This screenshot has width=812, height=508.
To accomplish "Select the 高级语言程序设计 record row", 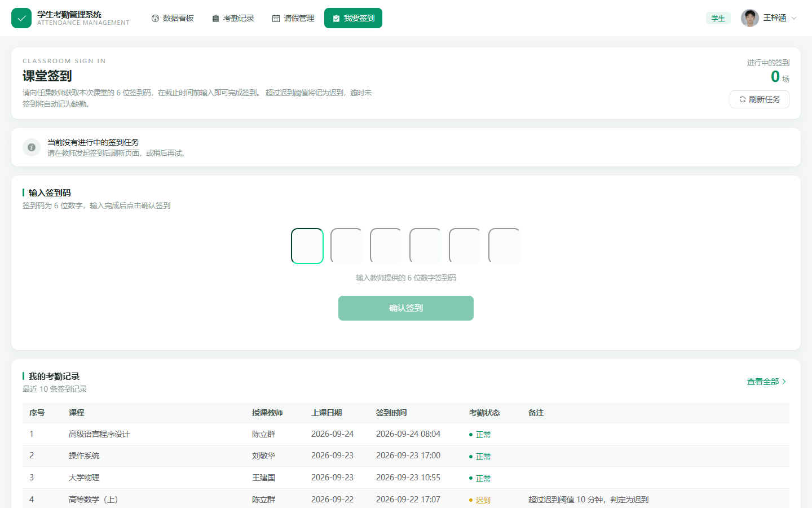I will [406, 434].
